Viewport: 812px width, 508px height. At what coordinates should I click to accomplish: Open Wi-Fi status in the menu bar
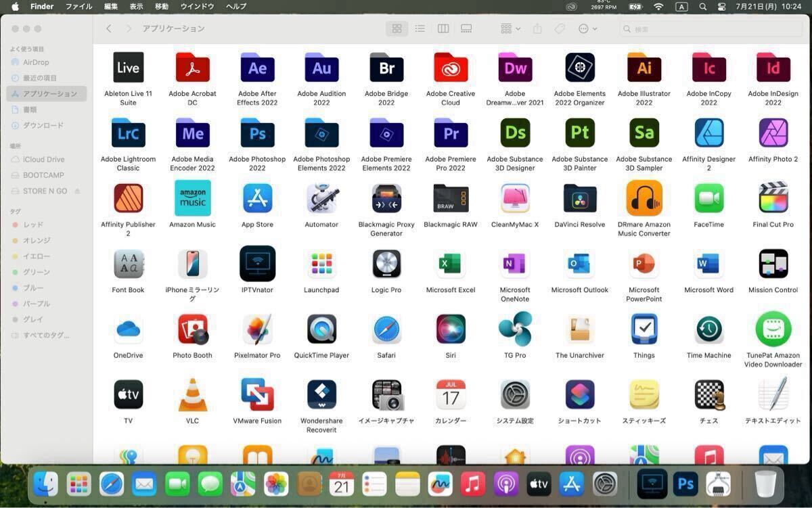pos(658,6)
